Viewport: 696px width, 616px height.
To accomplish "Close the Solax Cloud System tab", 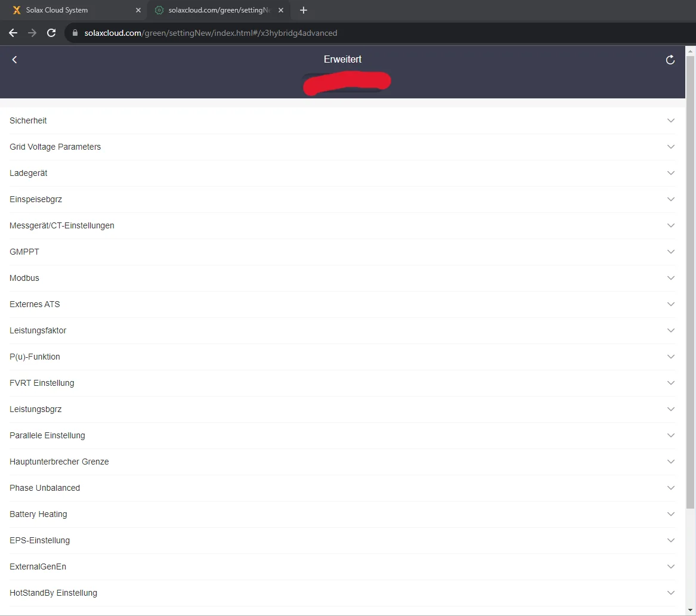I will pos(138,10).
